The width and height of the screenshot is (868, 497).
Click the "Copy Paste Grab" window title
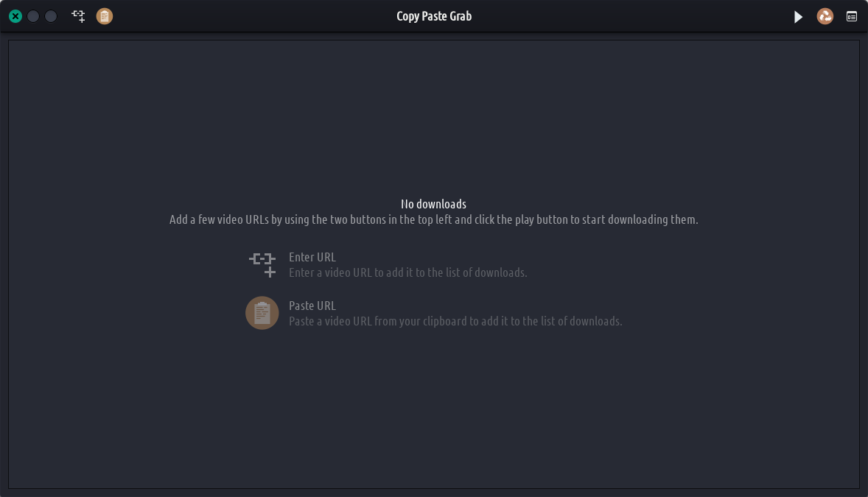tap(434, 16)
